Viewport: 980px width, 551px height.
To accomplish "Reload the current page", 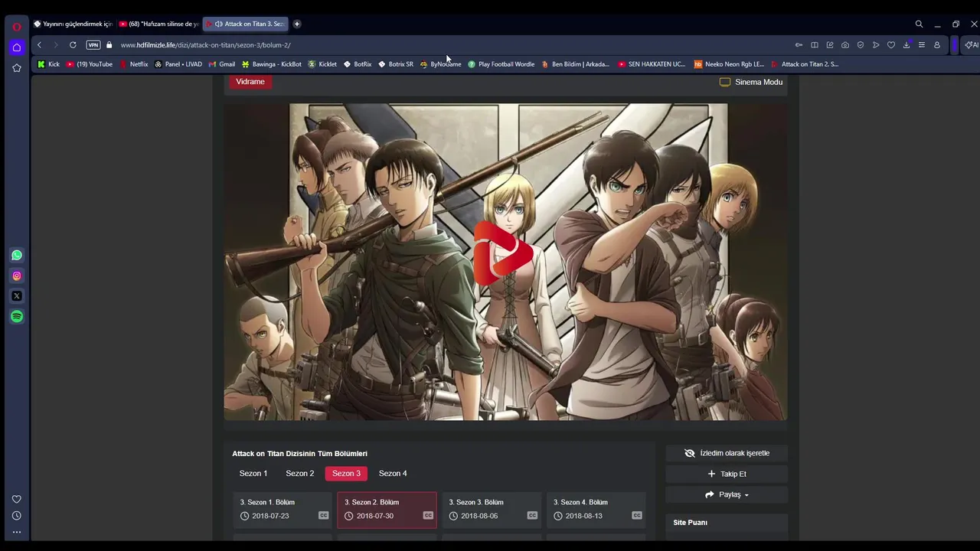I will point(73,45).
